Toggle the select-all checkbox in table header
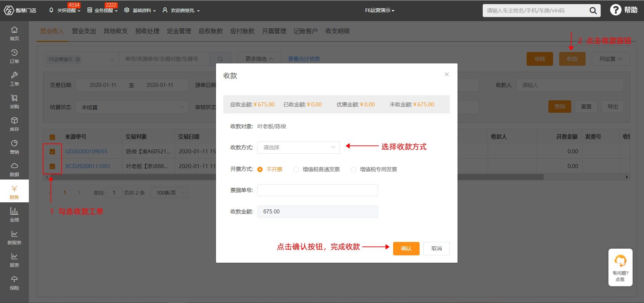This screenshot has height=303, width=644. click(x=52, y=137)
